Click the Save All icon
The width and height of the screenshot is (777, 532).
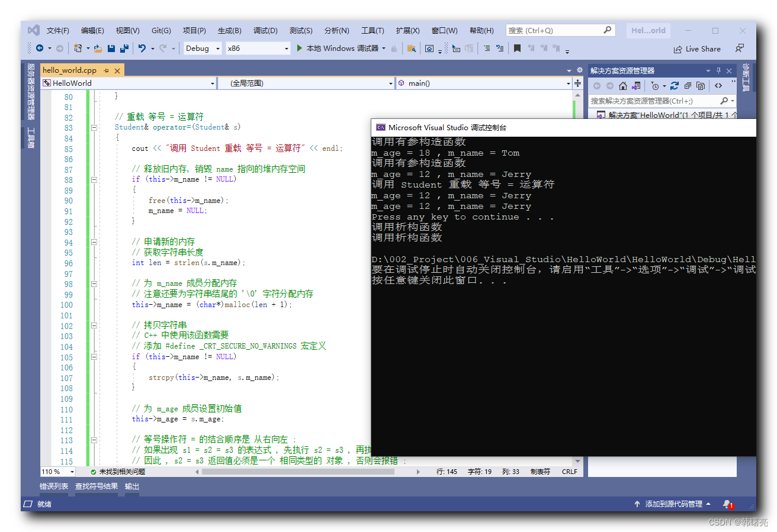[x=124, y=49]
